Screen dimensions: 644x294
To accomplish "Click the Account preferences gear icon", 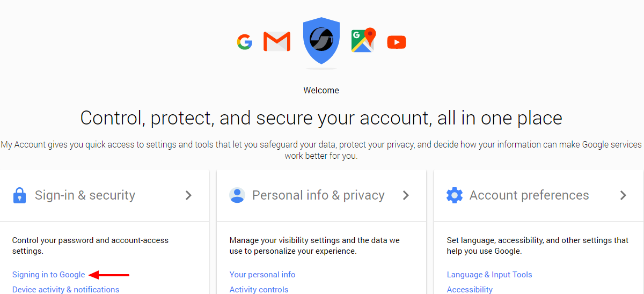I will [x=454, y=195].
